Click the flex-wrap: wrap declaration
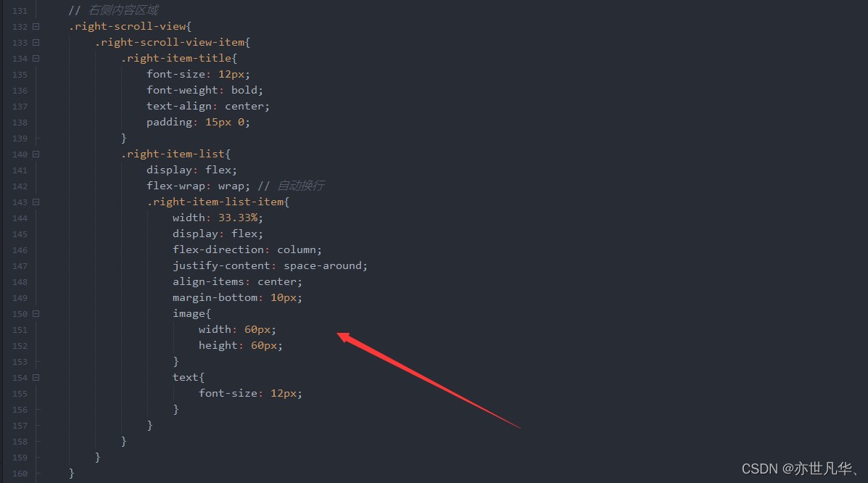This screenshot has height=483, width=868. (198, 186)
